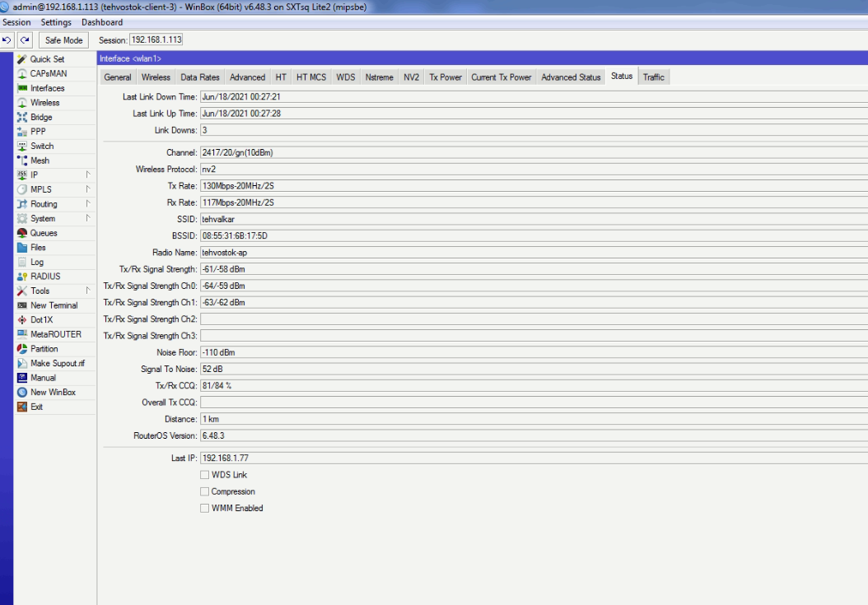Viewport: 868px width, 605px height.
Task: Select the WDS tab
Action: 345,77
